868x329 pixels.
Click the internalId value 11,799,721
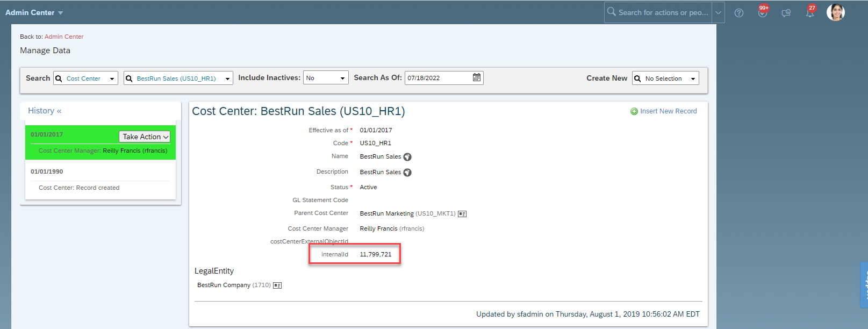point(376,254)
